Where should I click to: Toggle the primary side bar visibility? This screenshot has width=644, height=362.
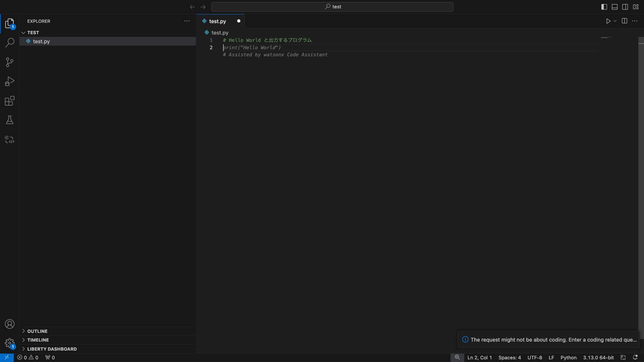[x=604, y=7]
